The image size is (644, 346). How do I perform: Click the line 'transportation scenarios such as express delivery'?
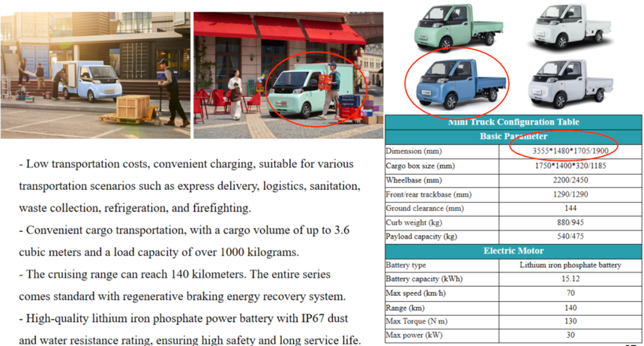point(190,186)
